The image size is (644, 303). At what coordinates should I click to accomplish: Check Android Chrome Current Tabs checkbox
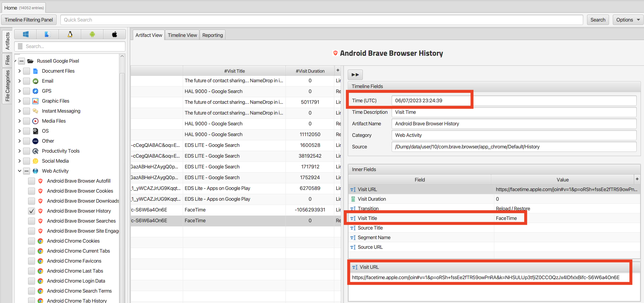pyautogui.click(x=32, y=251)
